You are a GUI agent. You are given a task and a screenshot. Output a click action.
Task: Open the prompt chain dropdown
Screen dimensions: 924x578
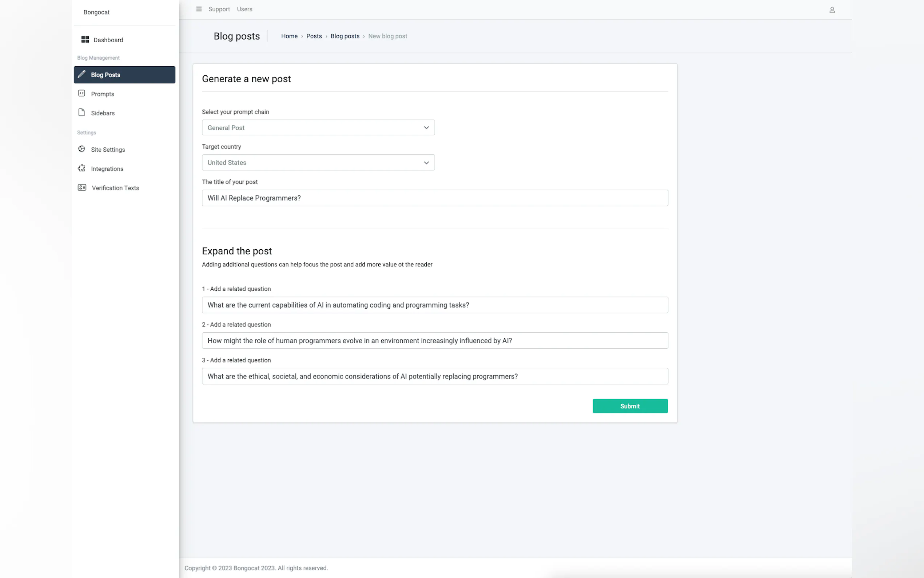[x=318, y=128]
